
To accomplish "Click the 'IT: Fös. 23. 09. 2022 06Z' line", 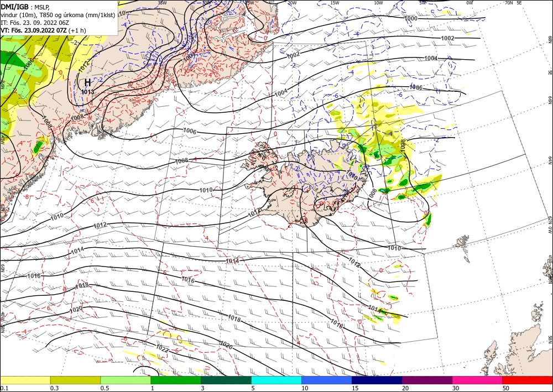I will [x=34, y=22].
